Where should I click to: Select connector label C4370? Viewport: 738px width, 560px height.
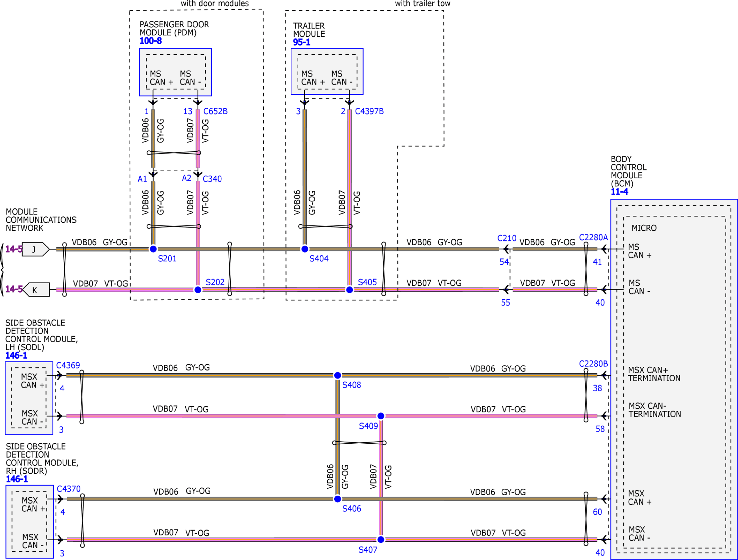pyautogui.click(x=69, y=489)
